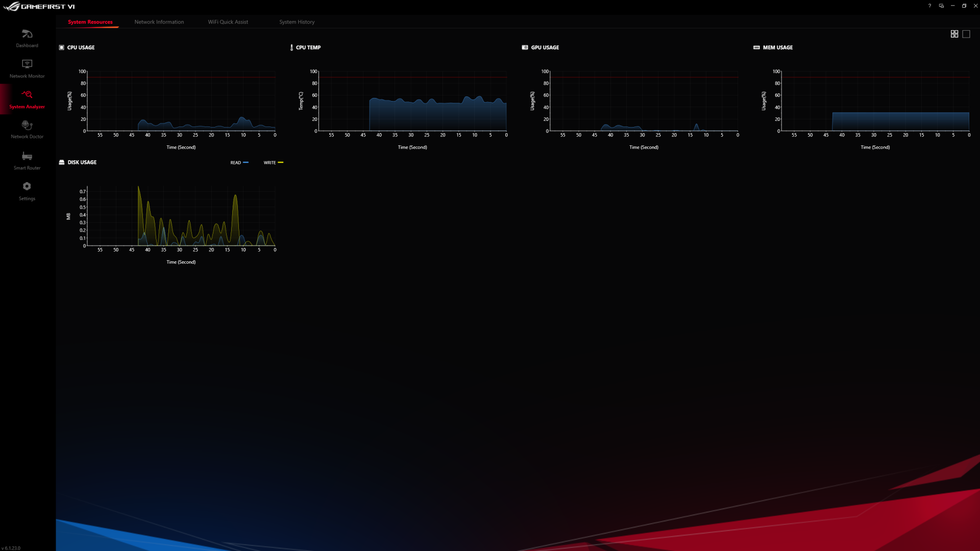The height and width of the screenshot is (551, 980).
Task: Open the Network Monitor section
Action: pyautogui.click(x=27, y=68)
